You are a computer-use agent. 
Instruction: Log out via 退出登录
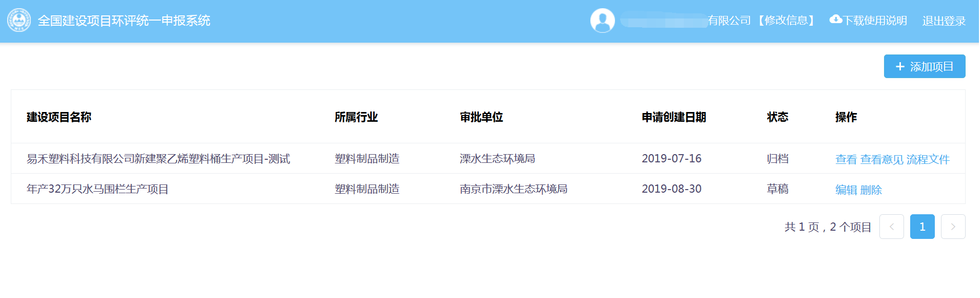point(944,21)
